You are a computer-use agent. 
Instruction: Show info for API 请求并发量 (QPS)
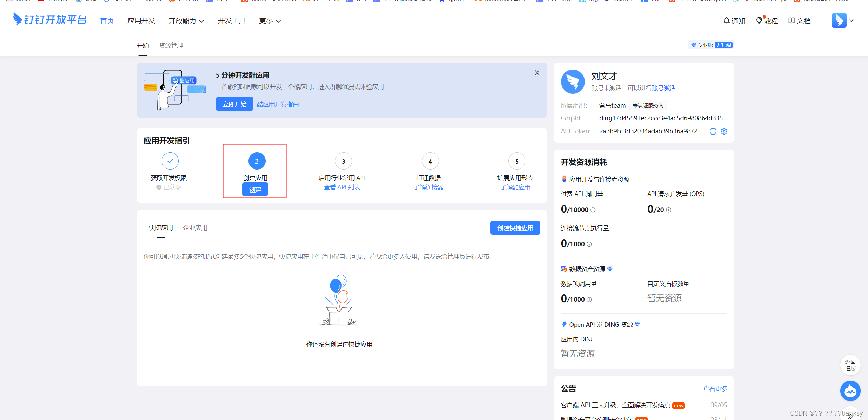pyautogui.click(x=669, y=210)
